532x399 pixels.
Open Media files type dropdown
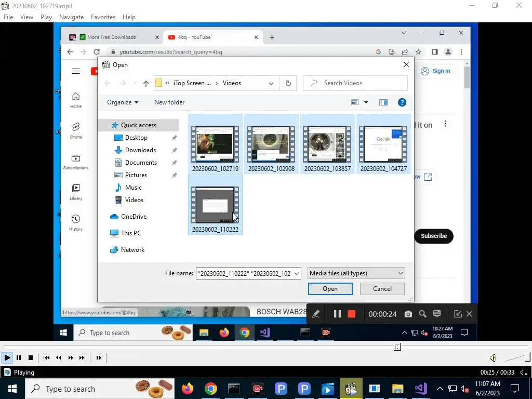point(356,273)
